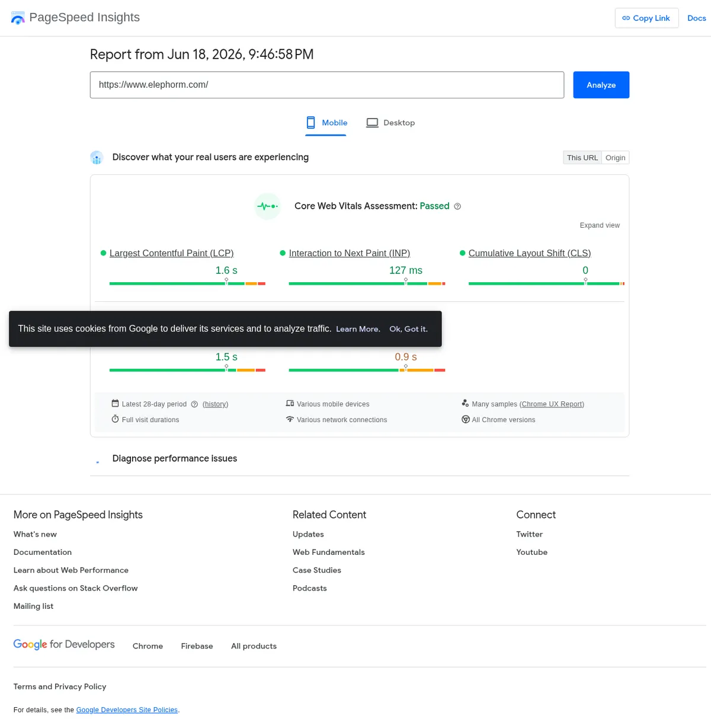Viewport: 711px width, 728px height.
Task: Click the 1.6 s LCP value
Action: pos(226,270)
